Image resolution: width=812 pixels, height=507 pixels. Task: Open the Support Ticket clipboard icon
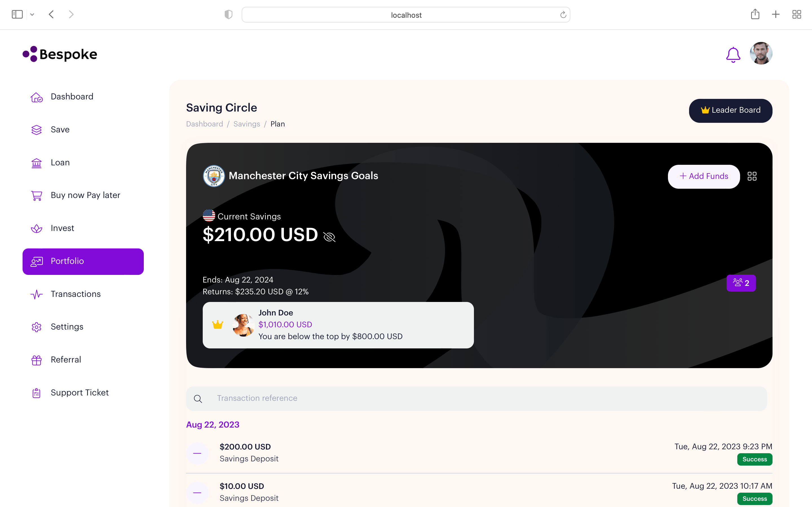[x=37, y=393]
